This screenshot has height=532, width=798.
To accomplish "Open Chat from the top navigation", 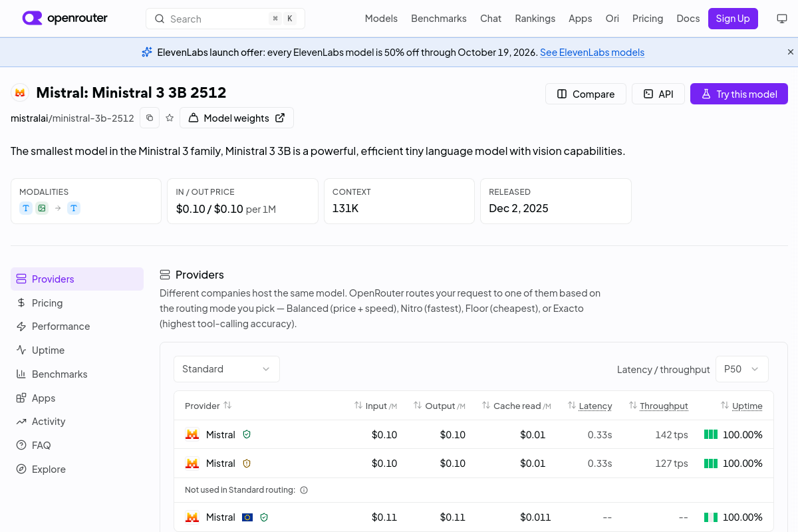I will coord(491,19).
